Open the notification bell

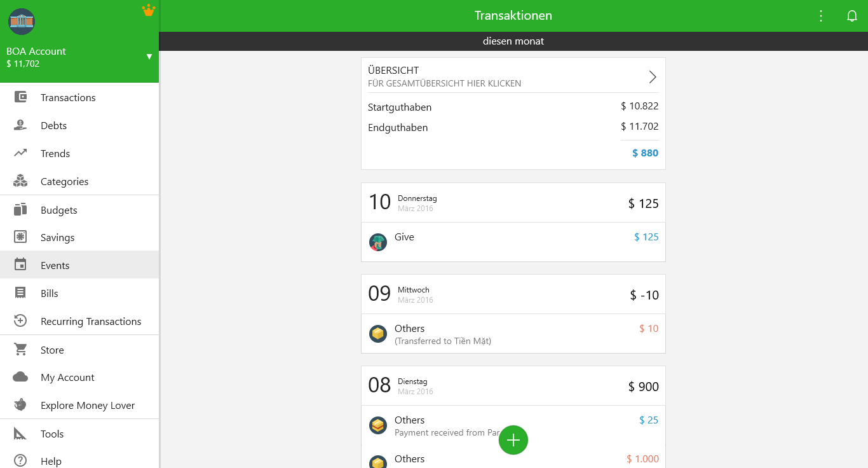click(852, 15)
